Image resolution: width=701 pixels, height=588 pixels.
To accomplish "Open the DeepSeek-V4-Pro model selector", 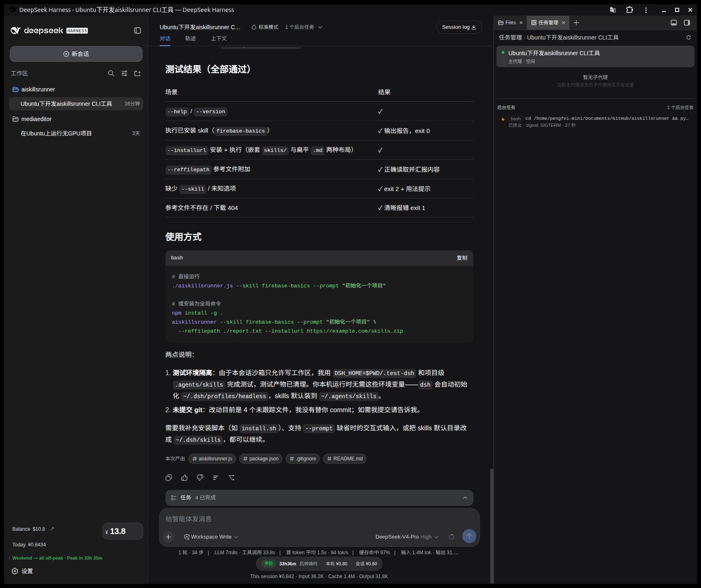I will pyautogui.click(x=407, y=537).
